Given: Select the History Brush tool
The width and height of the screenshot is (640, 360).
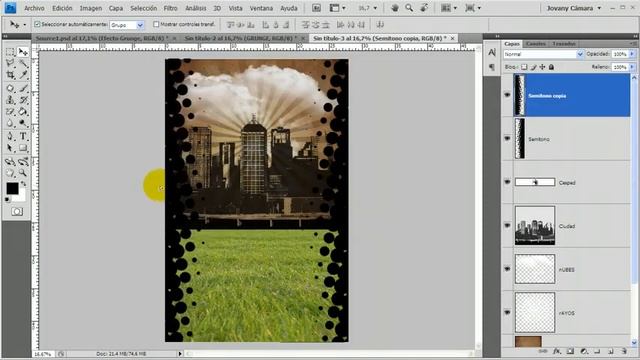Looking at the screenshot, I should (23, 100).
